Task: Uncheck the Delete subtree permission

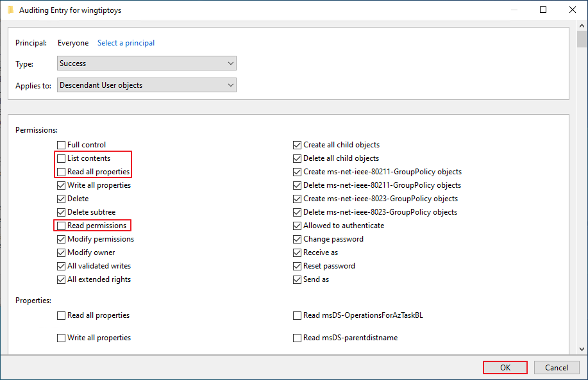Action: [61, 212]
